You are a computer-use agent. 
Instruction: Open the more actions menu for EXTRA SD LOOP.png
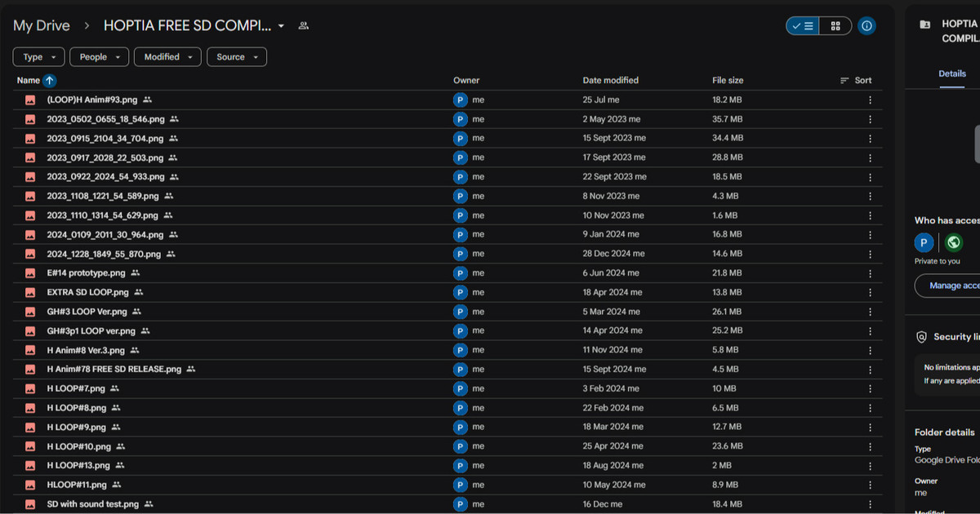(870, 292)
